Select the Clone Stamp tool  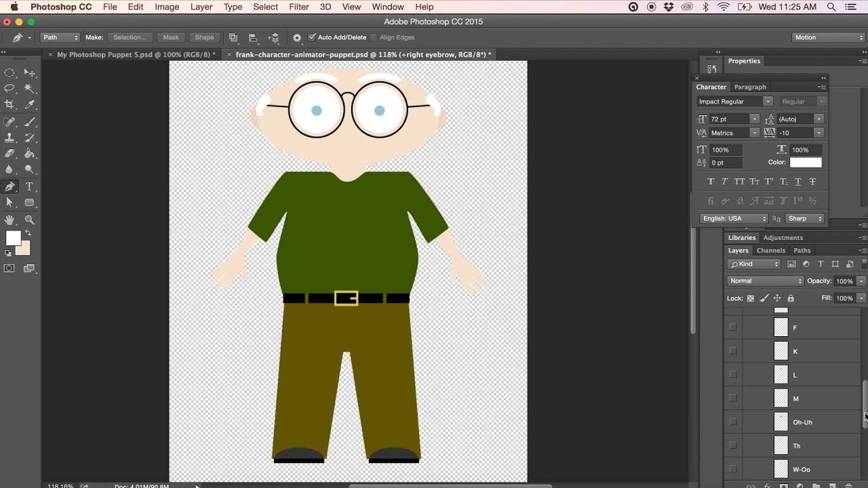[x=10, y=138]
